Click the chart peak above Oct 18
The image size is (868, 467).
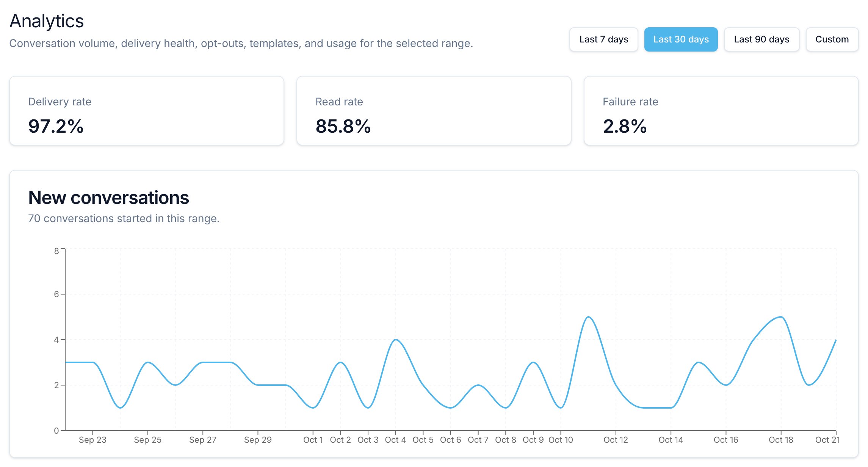(x=781, y=317)
